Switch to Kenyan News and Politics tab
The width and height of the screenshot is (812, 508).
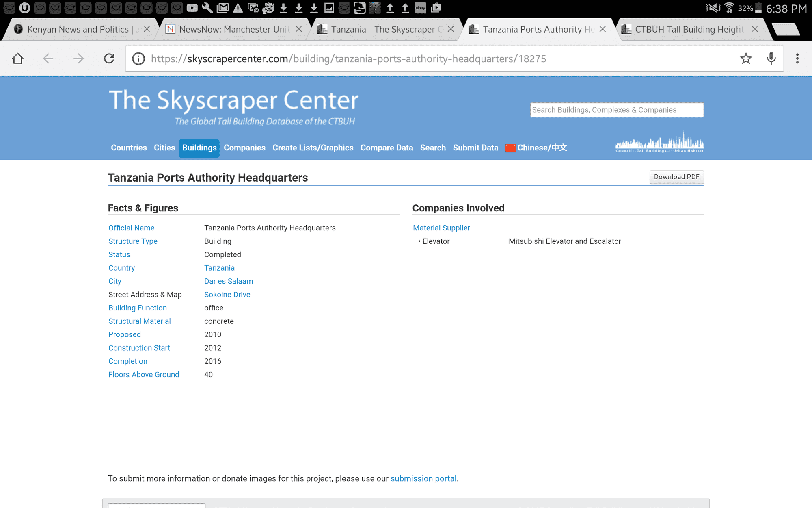(77, 29)
